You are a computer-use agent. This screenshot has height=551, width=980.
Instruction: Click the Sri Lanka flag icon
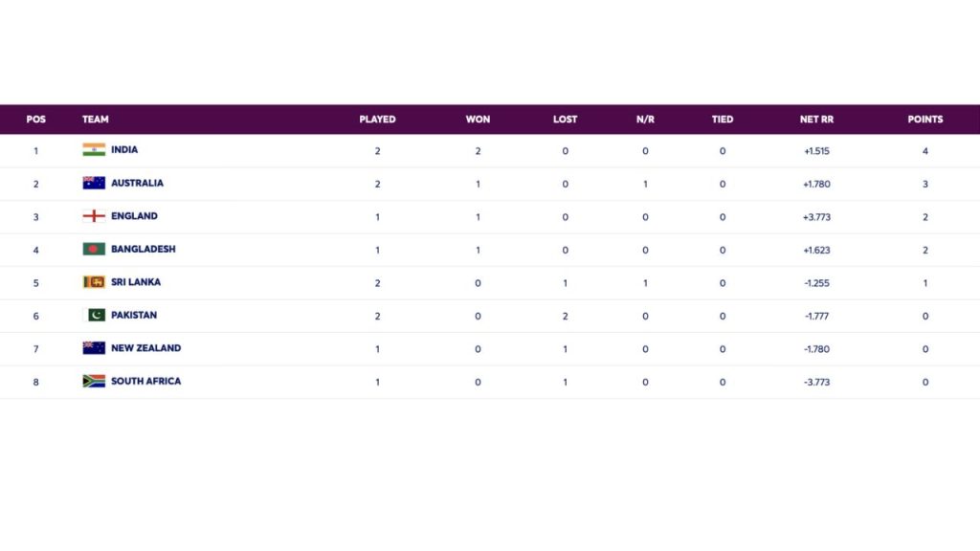point(94,282)
